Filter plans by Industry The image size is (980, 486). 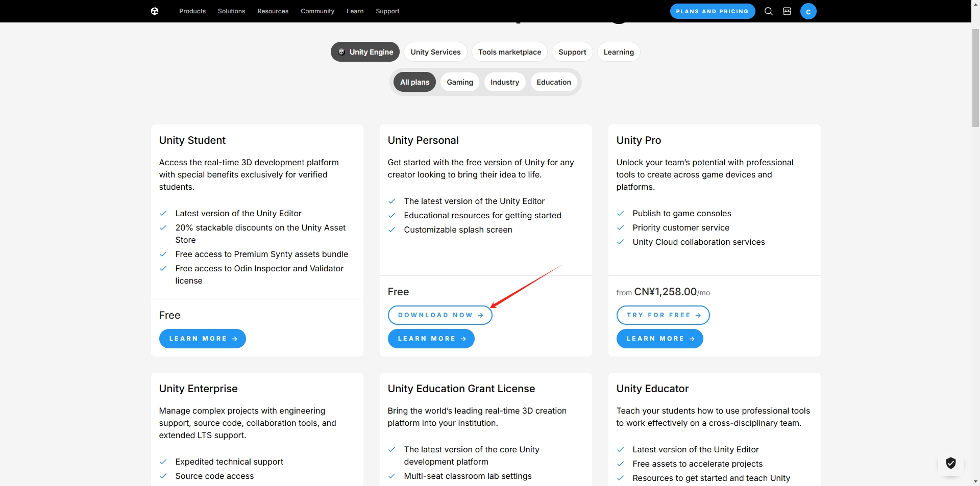point(505,82)
